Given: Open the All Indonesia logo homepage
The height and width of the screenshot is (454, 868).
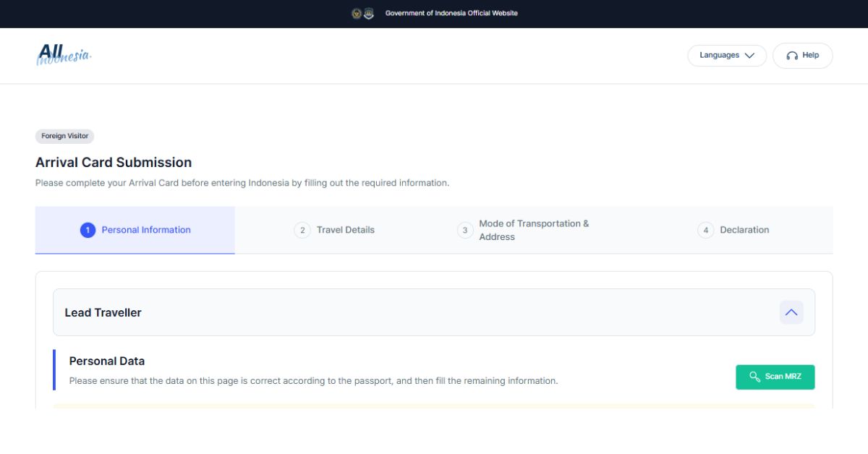Looking at the screenshot, I should click(x=64, y=55).
